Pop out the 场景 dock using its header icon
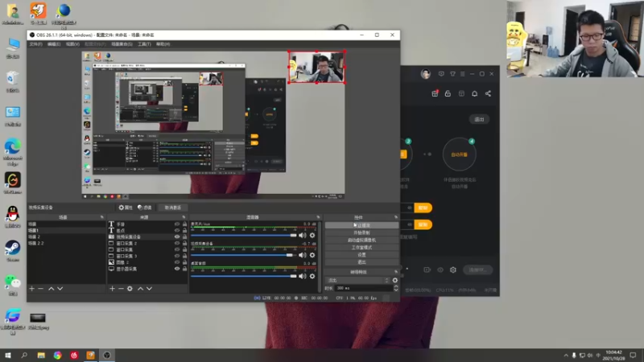The image size is (644, 362). pyautogui.click(x=102, y=217)
